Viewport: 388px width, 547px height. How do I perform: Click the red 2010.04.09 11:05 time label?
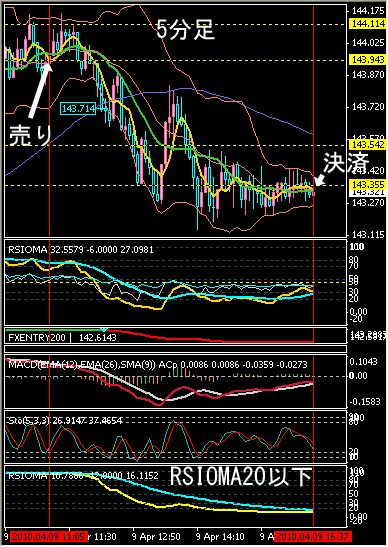48,536
